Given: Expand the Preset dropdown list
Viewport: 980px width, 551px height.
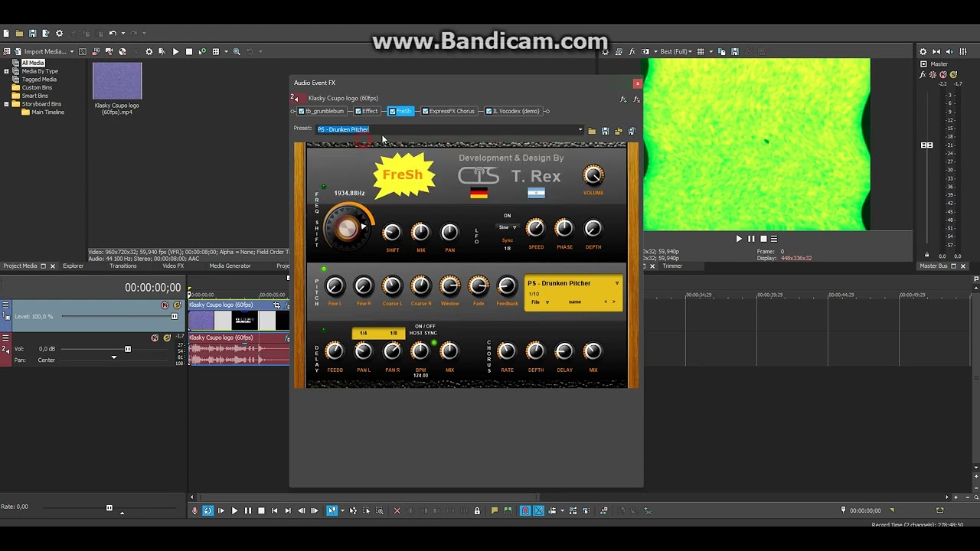Looking at the screenshot, I should click(580, 130).
